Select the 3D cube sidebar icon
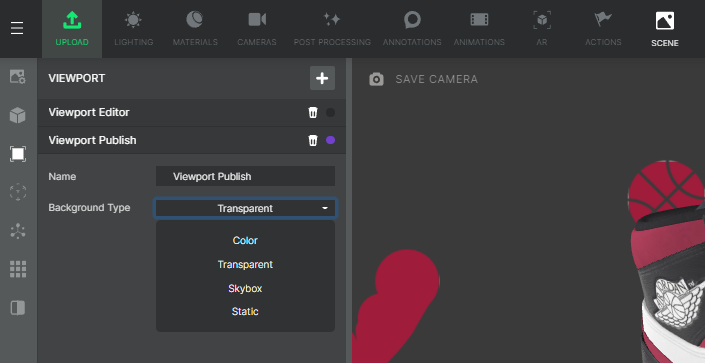705x363 pixels. [x=18, y=115]
